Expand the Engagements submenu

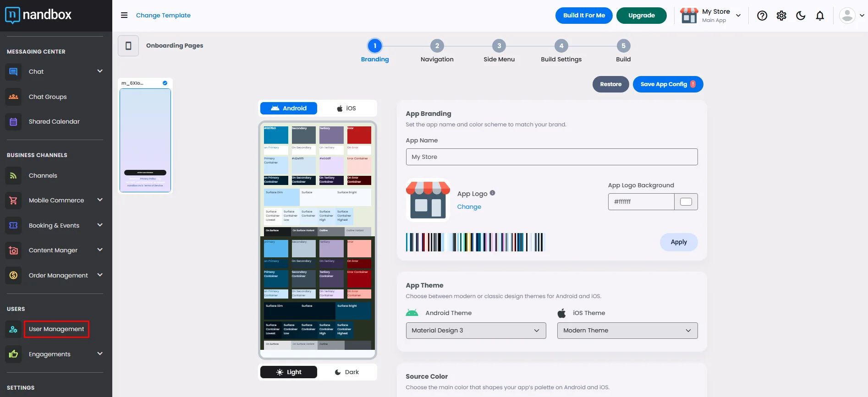pos(100,354)
